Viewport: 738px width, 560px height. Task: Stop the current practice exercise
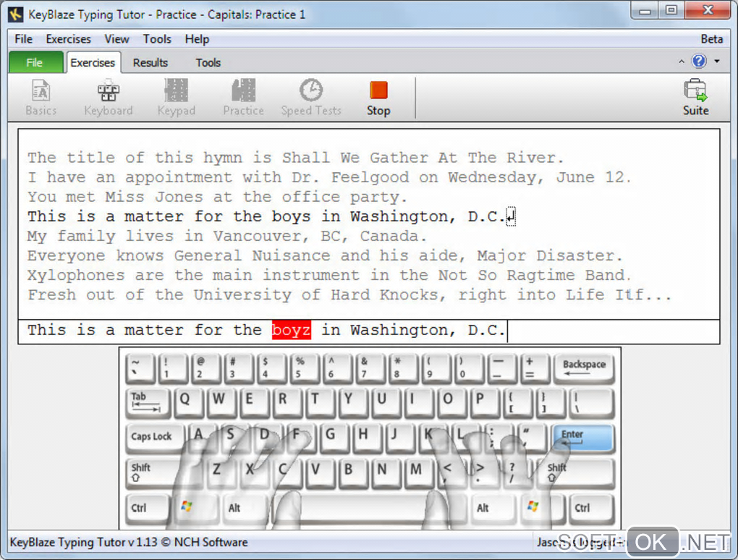[x=378, y=98]
